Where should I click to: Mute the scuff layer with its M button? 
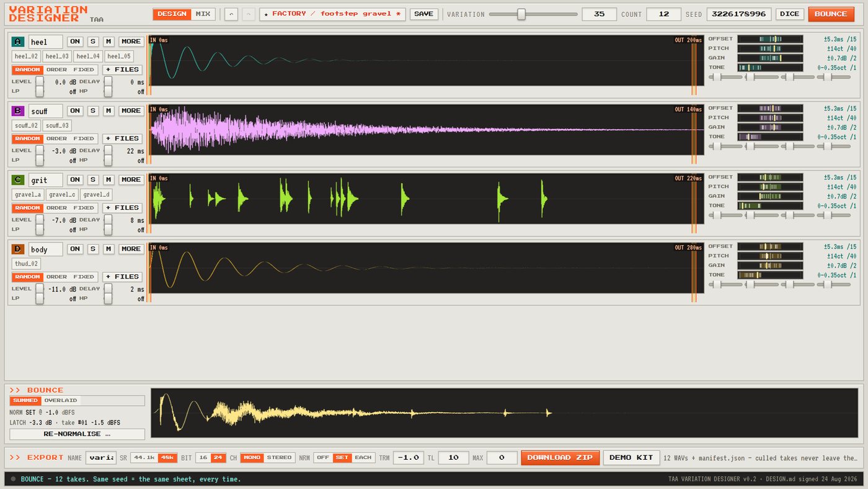[108, 110]
